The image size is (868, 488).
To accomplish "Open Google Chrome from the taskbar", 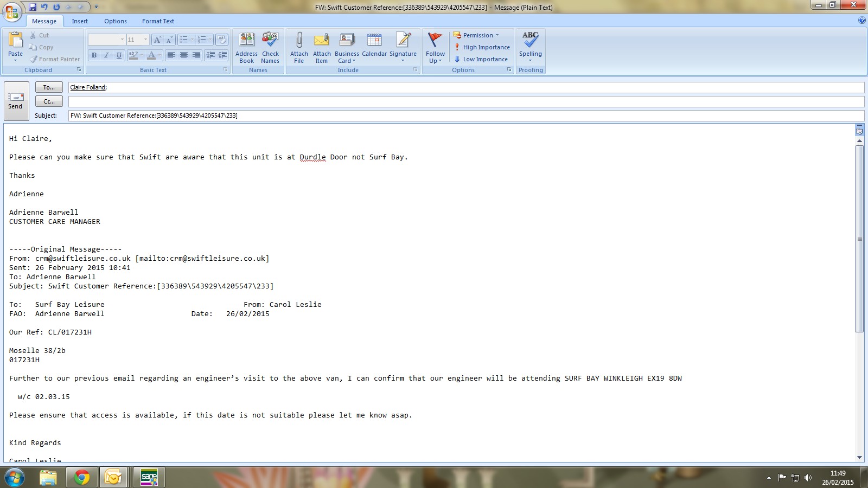I will pos(81,478).
